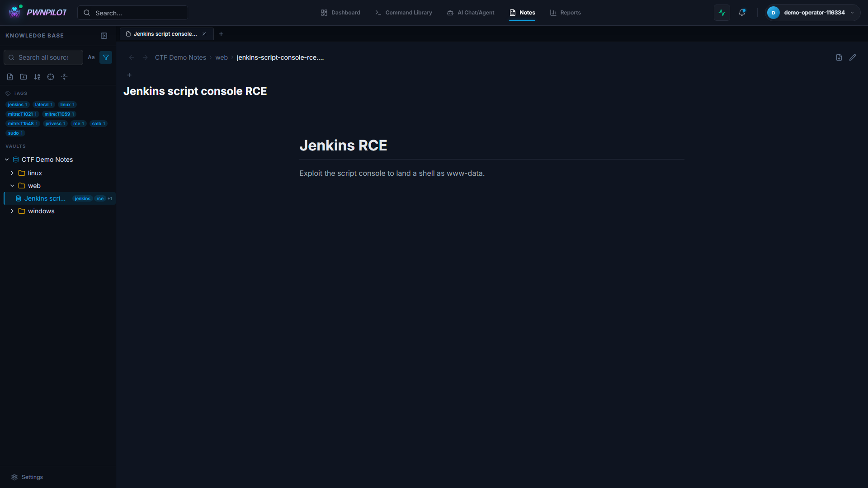Click the collapse-all icon in sidebar toolbar

click(x=64, y=77)
